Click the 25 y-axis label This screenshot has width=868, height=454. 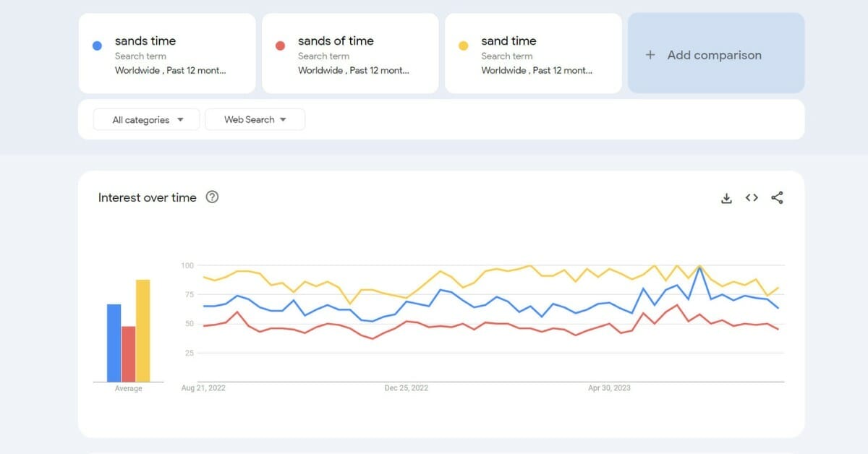click(190, 353)
